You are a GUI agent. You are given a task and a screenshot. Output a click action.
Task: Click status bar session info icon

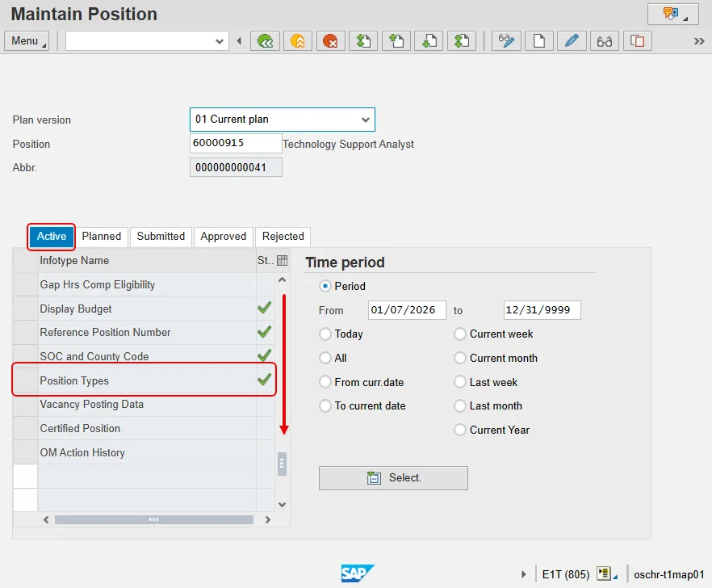[606, 574]
